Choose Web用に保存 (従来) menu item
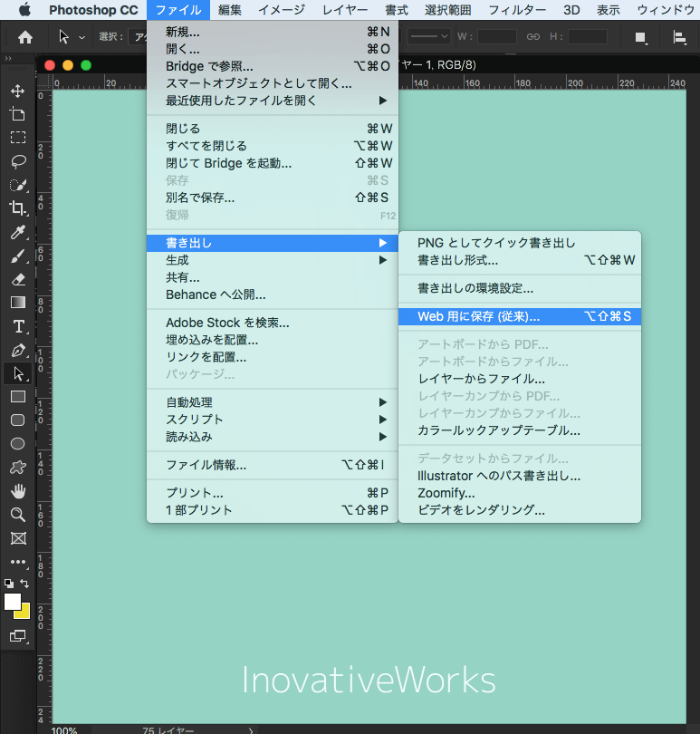Image resolution: width=700 pixels, height=734 pixels. pyautogui.click(x=520, y=317)
